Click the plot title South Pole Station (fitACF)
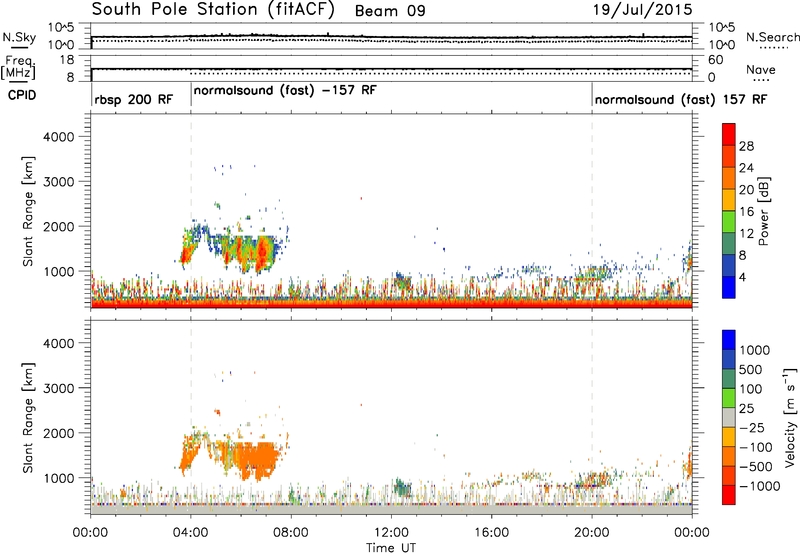 click(213, 10)
